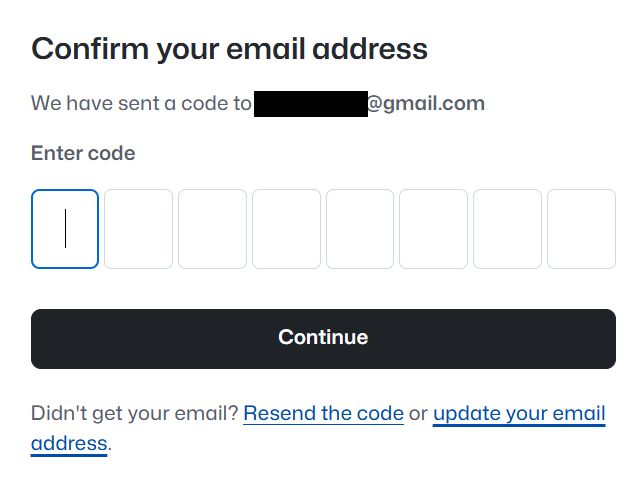628x482 pixels.
Task: Click the second code digit box
Action: click(138, 229)
